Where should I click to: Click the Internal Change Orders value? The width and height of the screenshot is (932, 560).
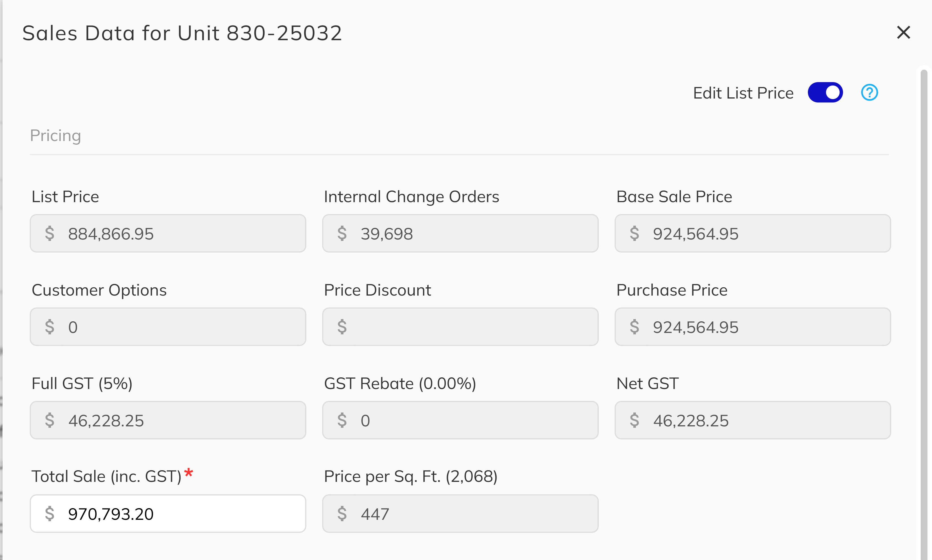[460, 234]
